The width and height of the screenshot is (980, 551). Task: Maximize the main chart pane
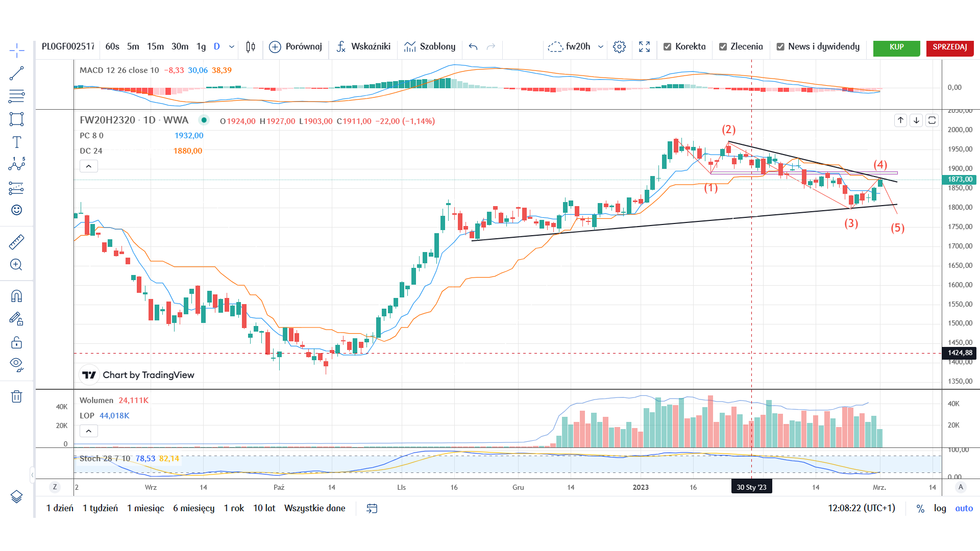[x=932, y=120]
